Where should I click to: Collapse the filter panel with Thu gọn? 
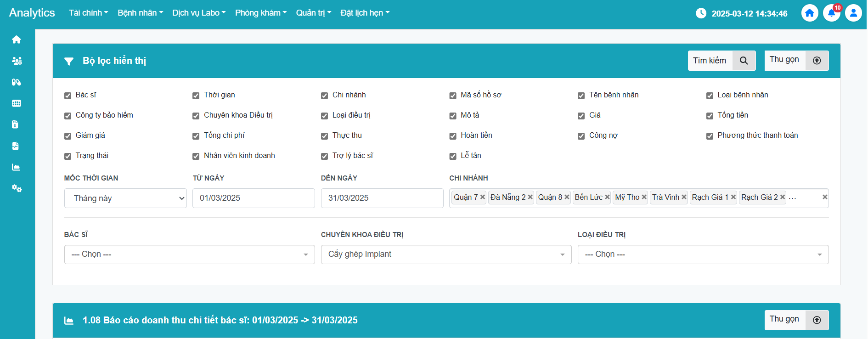[796, 61]
